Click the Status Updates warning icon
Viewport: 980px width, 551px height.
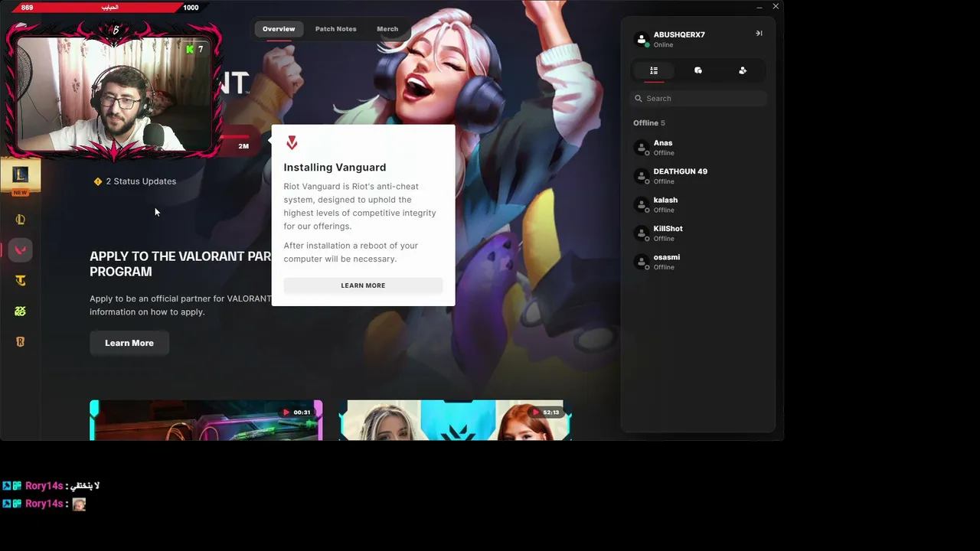(98, 181)
